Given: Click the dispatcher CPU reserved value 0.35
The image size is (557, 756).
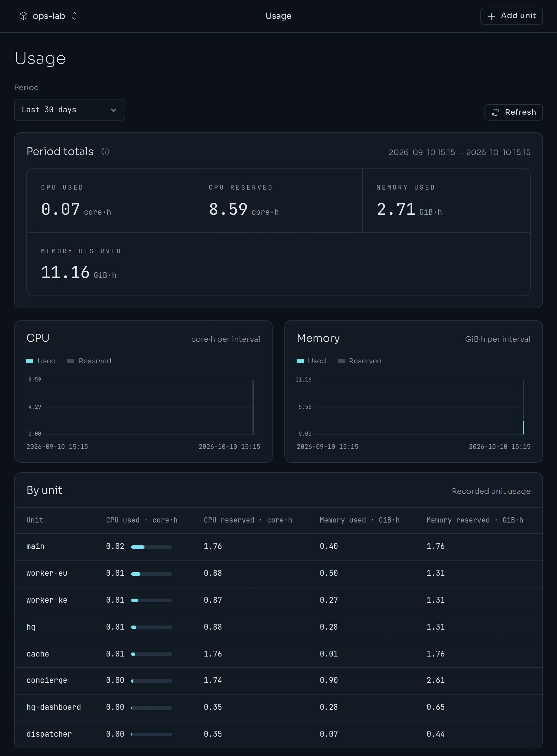Looking at the screenshot, I should click(213, 734).
